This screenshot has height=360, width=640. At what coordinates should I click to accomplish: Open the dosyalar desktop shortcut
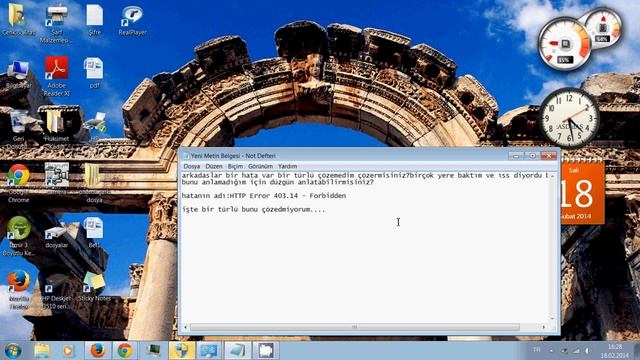(57, 237)
